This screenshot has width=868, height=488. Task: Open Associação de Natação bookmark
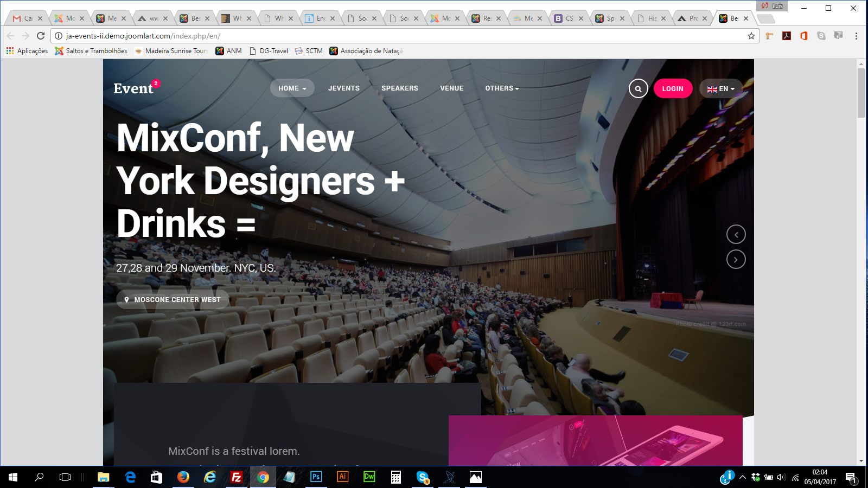(x=366, y=51)
